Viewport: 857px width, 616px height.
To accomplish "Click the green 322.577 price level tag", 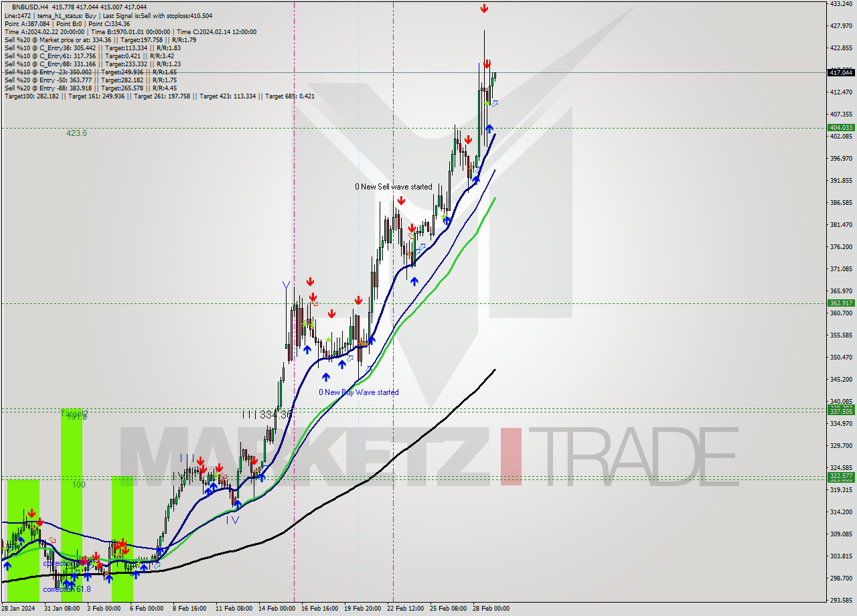I will [x=841, y=477].
